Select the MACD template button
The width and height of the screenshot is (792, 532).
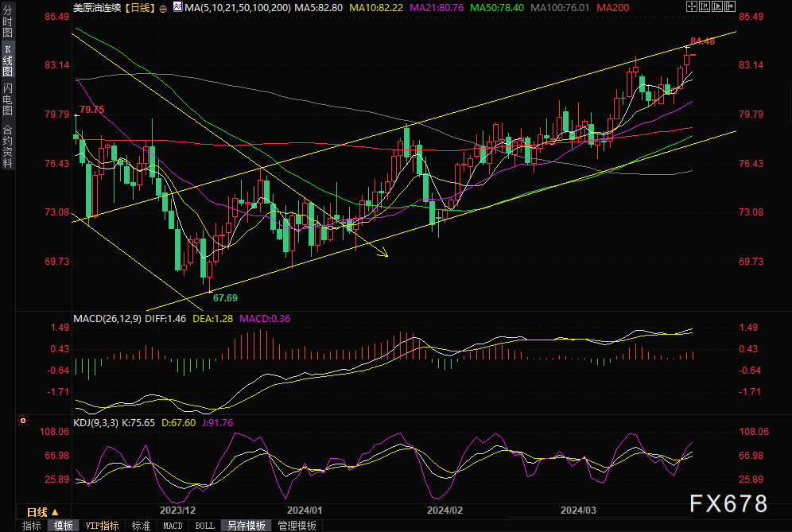[173, 526]
